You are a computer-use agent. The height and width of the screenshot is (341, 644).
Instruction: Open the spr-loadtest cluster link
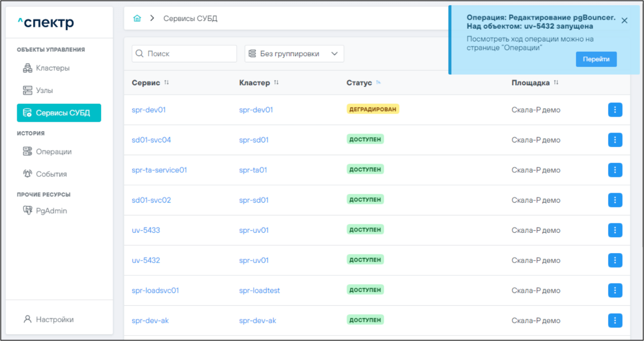(259, 291)
